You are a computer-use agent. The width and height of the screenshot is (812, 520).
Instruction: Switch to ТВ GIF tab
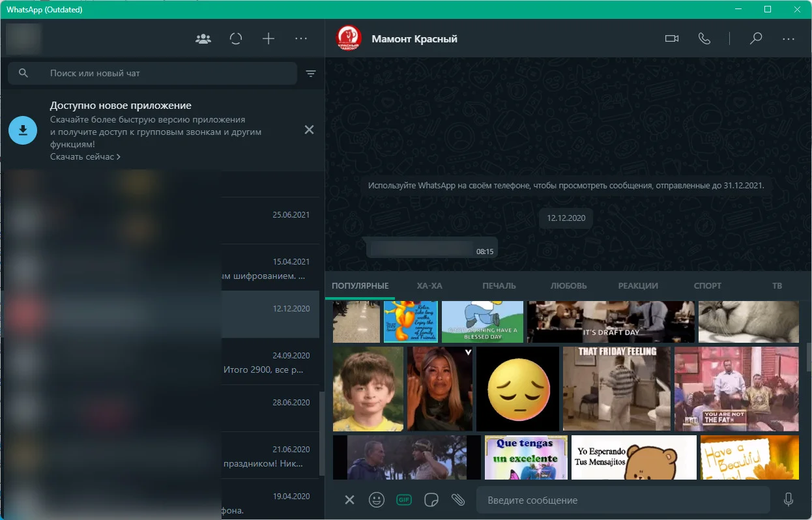coord(777,286)
